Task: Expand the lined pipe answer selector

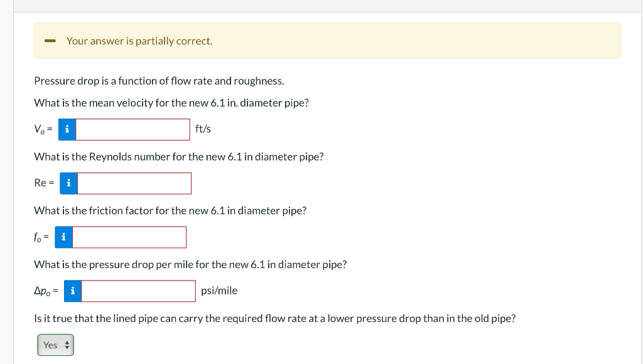Action: point(55,345)
